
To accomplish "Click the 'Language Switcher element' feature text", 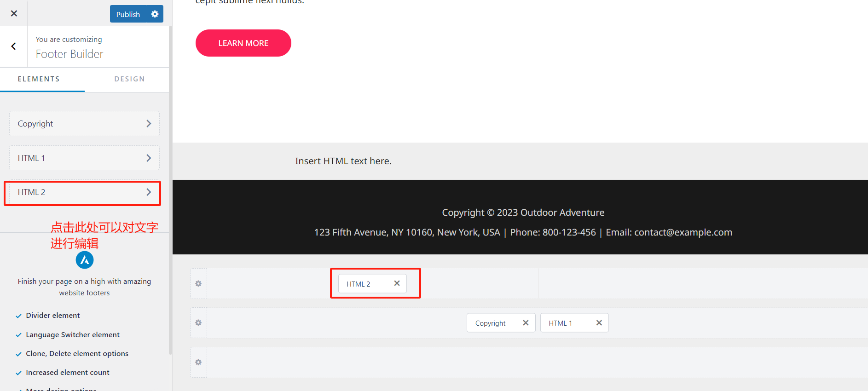I will point(73,335).
